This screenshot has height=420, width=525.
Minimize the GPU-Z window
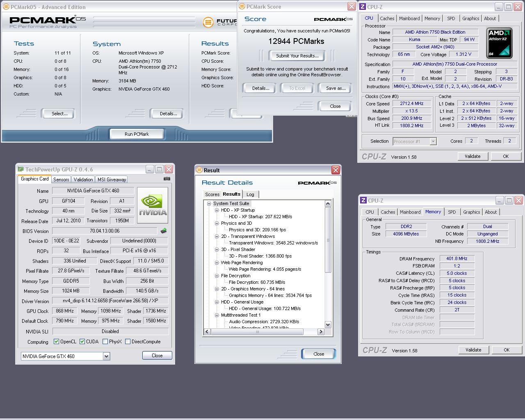click(150, 169)
